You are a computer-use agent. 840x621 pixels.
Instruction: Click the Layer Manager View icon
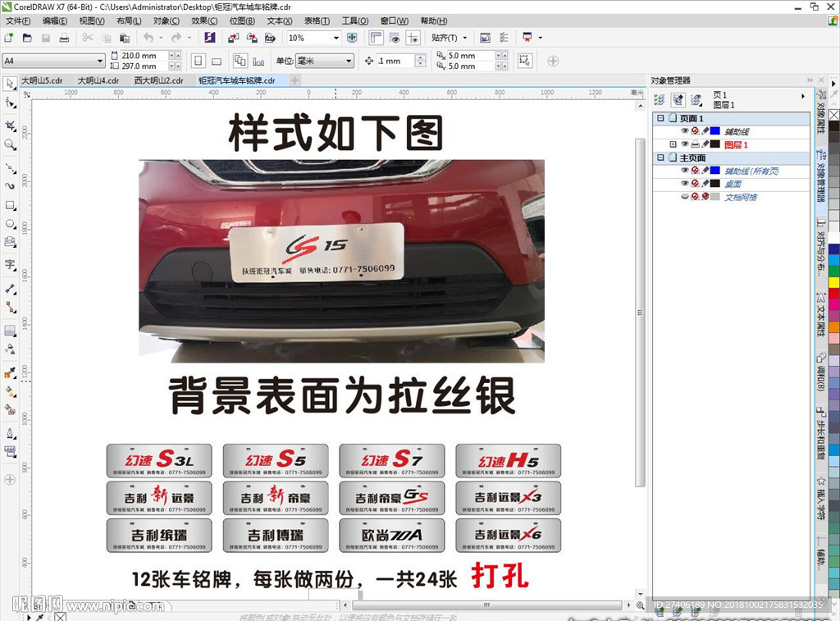pos(696,99)
